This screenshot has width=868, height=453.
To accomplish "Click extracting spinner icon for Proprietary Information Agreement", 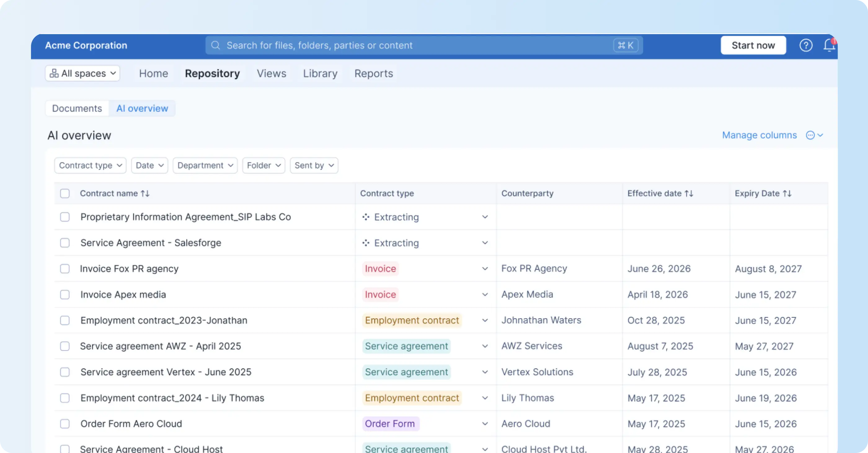I will click(366, 217).
